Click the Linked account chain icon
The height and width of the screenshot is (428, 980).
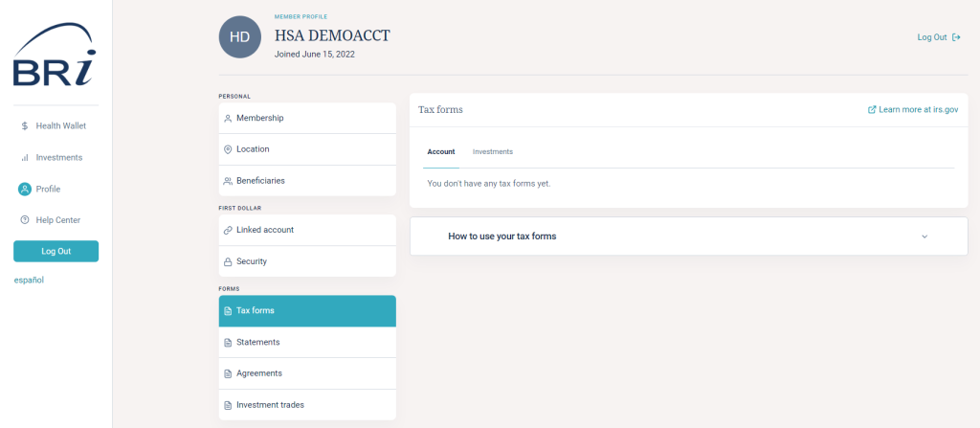(228, 230)
